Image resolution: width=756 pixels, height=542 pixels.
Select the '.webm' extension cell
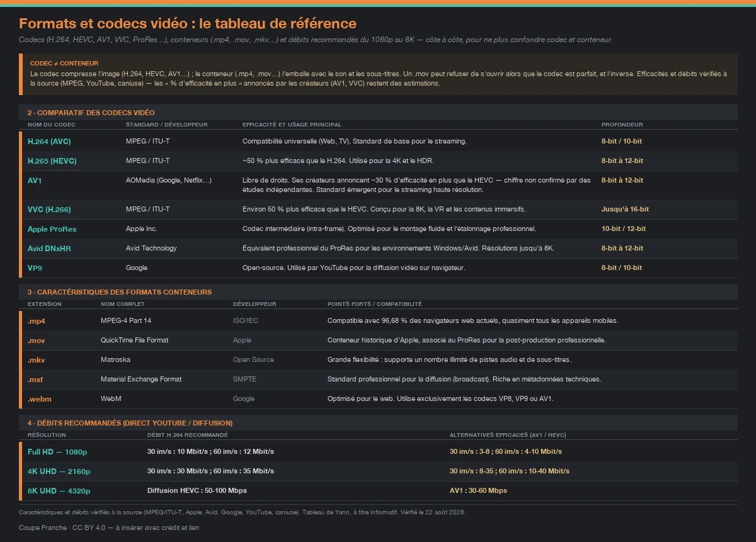tap(40, 399)
